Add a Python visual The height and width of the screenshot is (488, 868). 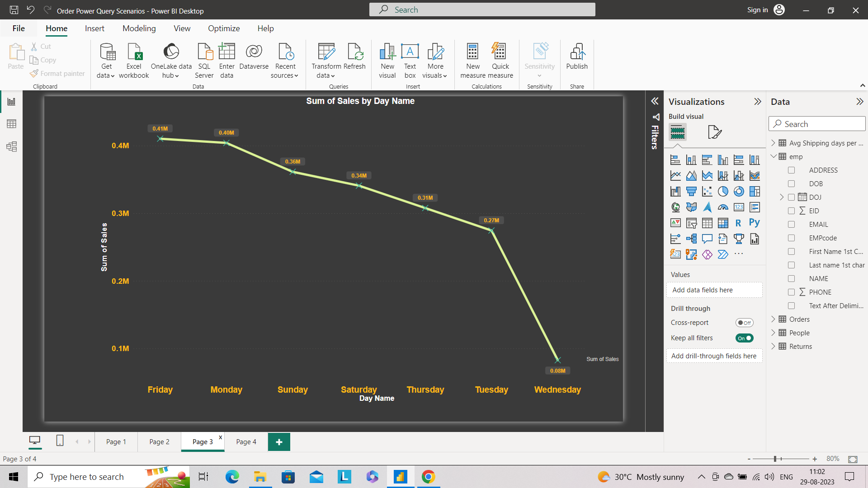click(x=755, y=223)
